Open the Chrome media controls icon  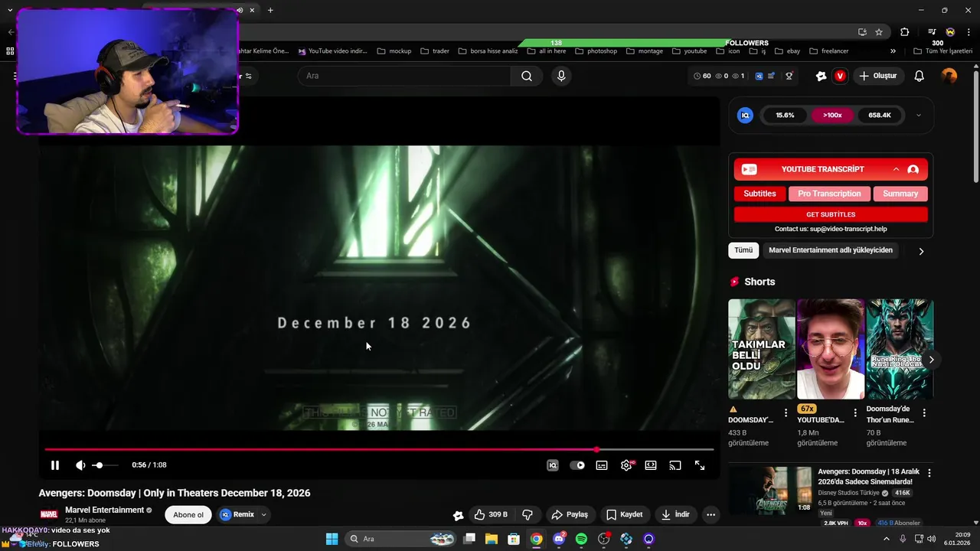pyautogui.click(x=932, y=32)
